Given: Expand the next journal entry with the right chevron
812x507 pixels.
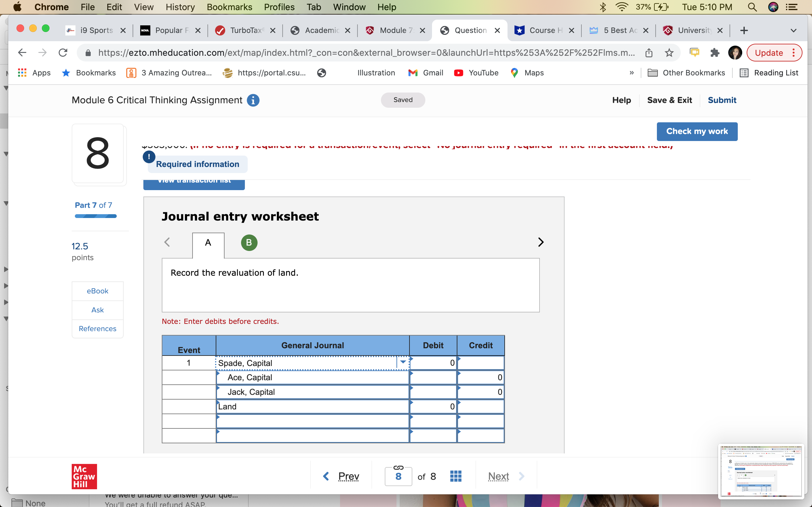Looking at the screenshot, I should [540, 242].
